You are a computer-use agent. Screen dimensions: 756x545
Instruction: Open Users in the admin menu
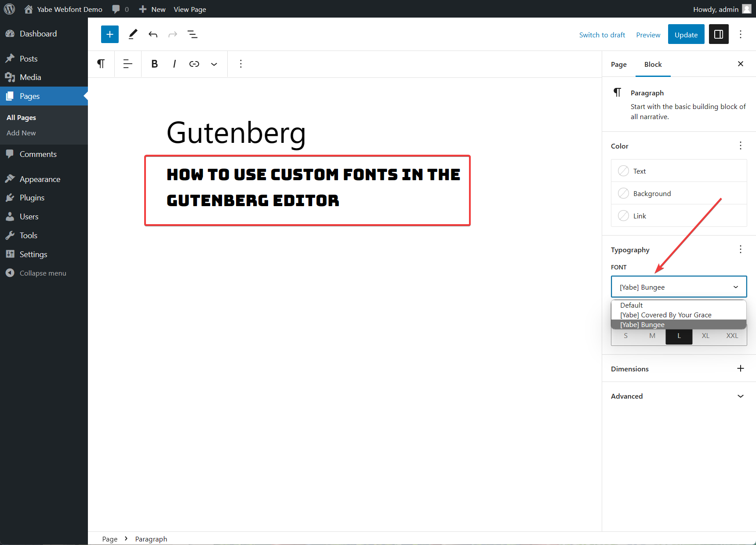point(44,217)
